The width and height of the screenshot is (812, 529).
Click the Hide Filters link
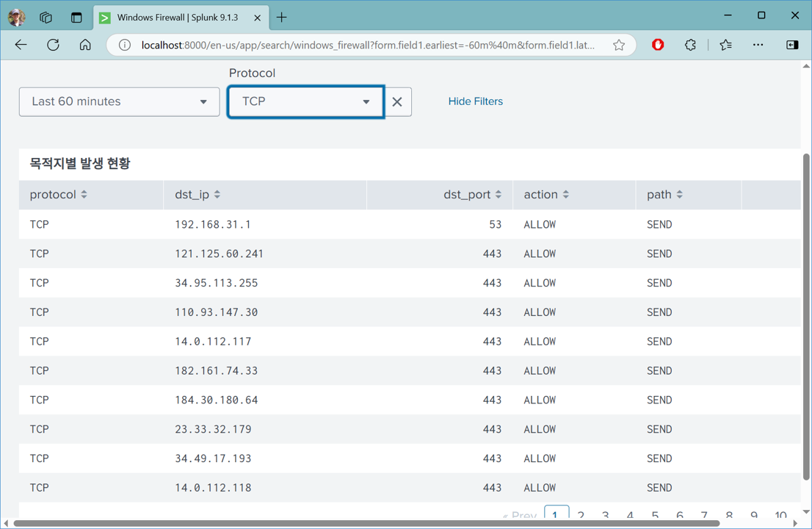[476, 101]
